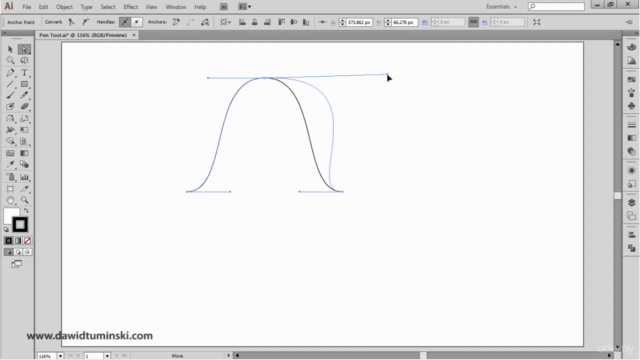Open the zoom level dropdown
640x360 pixels.
point(60,356)
